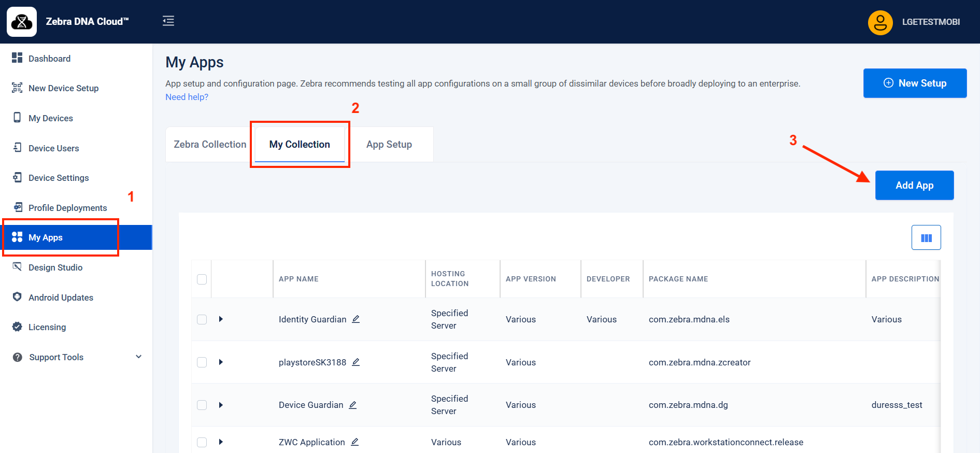Expand the playstoreSK3188 row details
The height and width of the screenshot is (453, 980).
pos(221,362)
